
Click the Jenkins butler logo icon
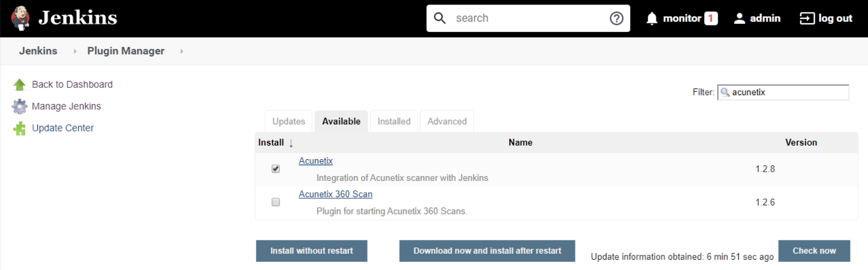(21, 18)
